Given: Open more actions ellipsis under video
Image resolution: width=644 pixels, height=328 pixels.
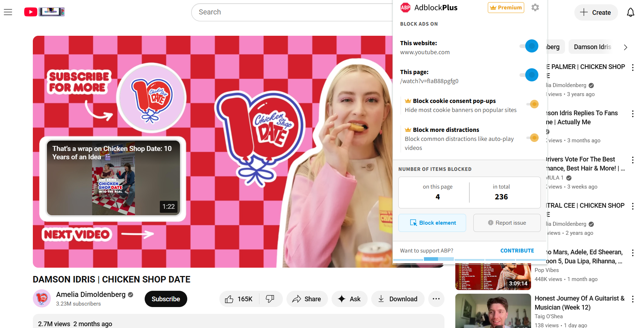Looking at the screenshot, I should (x=436, y=299).
